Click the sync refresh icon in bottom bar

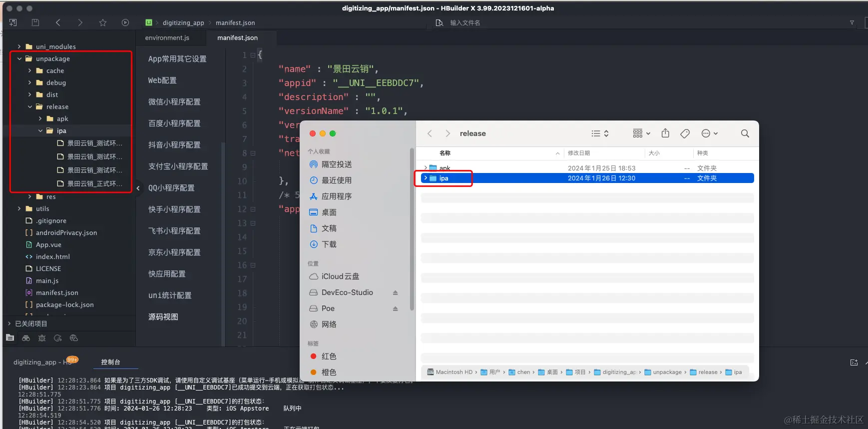click(x=58, y=338)
